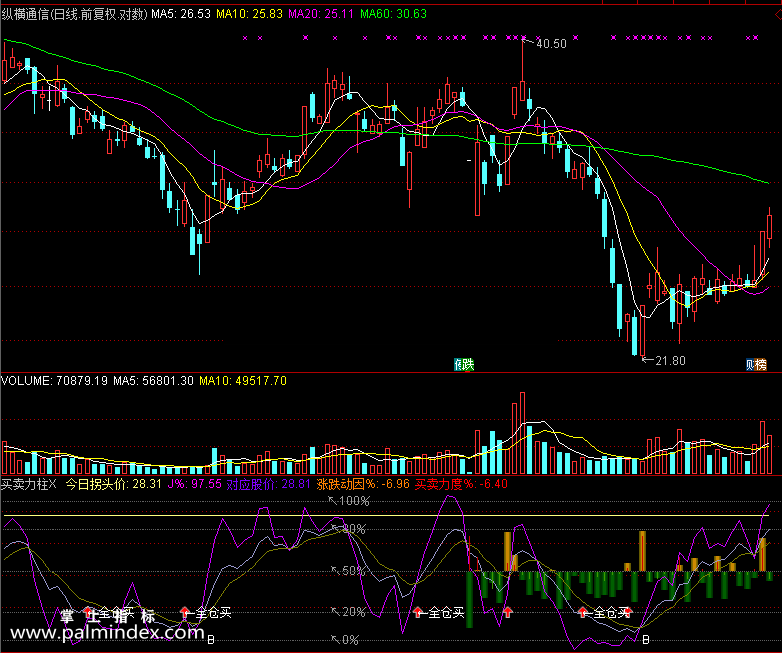
Task: Click the MA5: 26.53 indicator value
Action: coord(181,14)
